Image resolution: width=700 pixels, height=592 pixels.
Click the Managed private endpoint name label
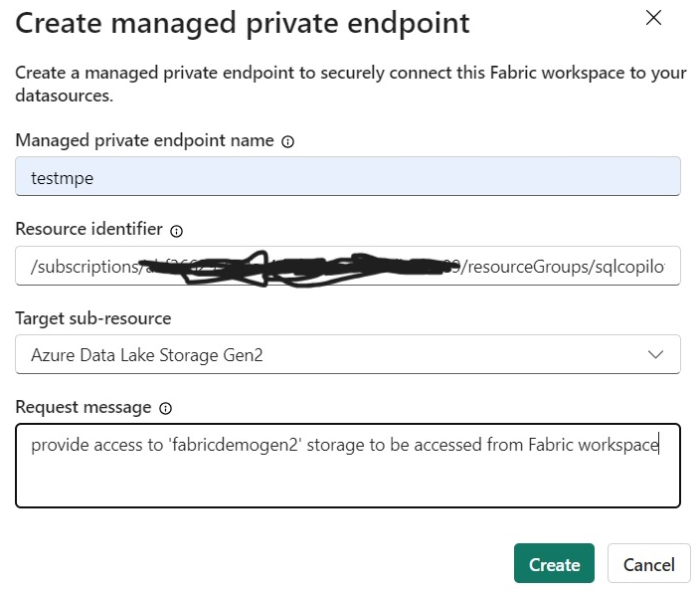pos(144,141)
